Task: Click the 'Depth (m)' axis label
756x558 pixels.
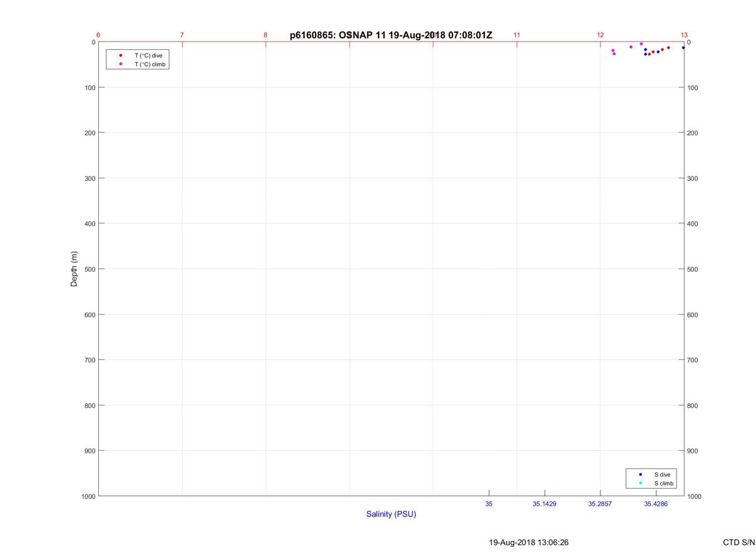Action: click(74, 269)
